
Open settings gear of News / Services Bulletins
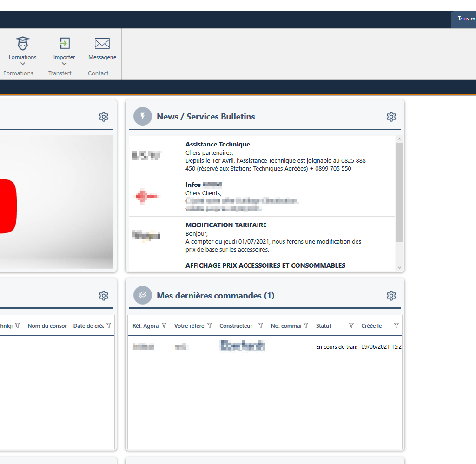click(x=391, y=117)
